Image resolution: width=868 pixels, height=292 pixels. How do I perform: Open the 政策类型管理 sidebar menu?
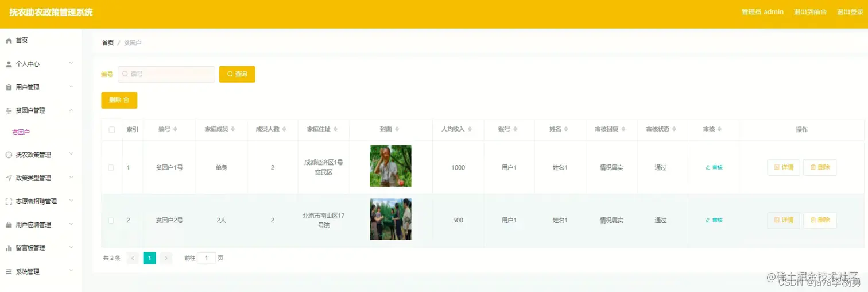41,178
